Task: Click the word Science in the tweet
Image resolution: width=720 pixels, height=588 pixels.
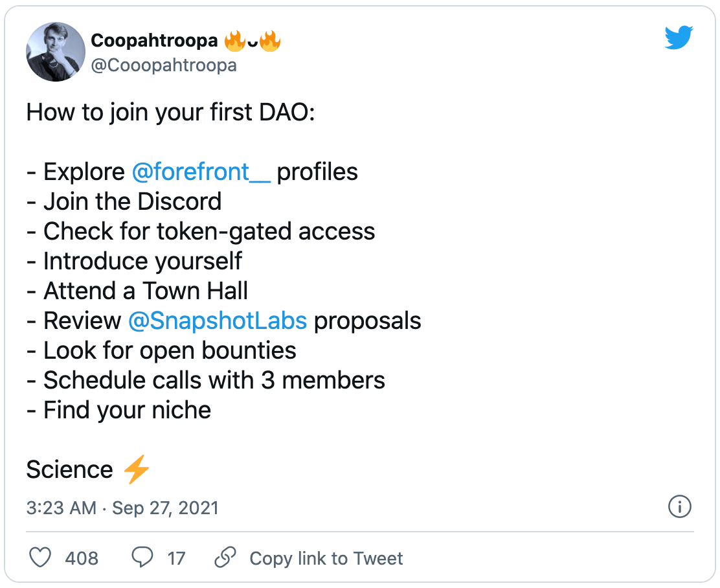Action: click(x=69, y=469)
